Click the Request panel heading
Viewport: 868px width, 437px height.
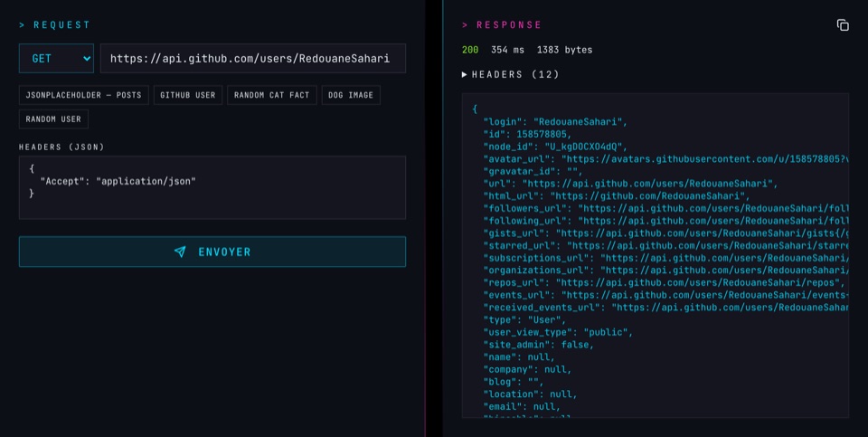click(54, 25)
